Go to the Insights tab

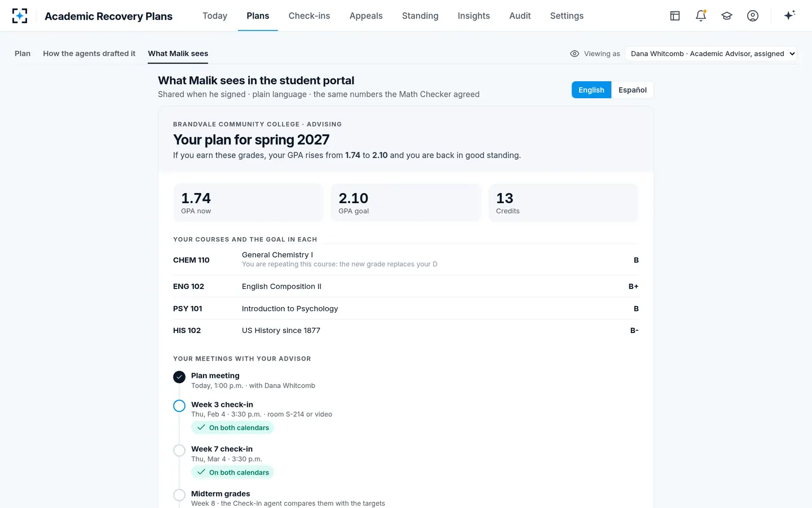click(474, 16)
